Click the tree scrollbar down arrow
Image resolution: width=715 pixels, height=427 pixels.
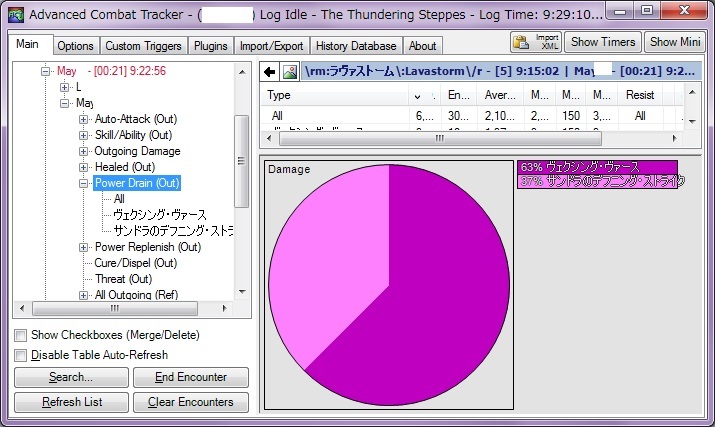click(242, 292)
